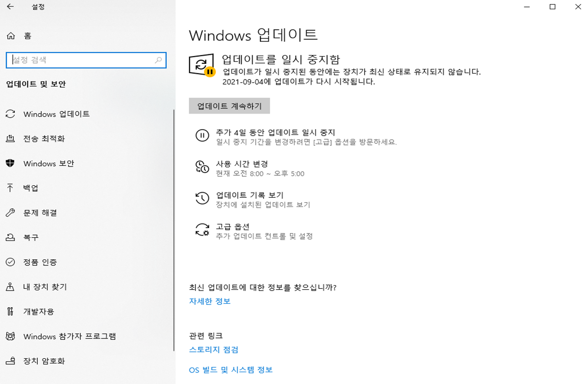Click the home icon in sidebar
The height and width of the screenshot is (384, 588).
[11, 36]
